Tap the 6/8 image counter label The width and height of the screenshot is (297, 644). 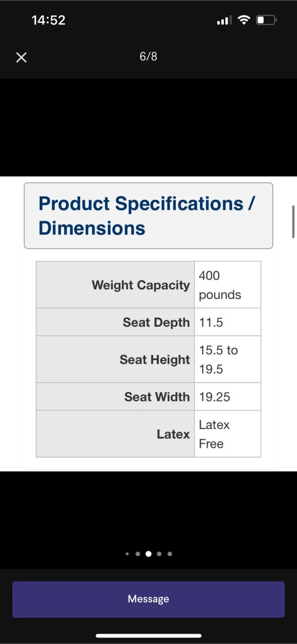pyautogui.click(x=148, y=56)
